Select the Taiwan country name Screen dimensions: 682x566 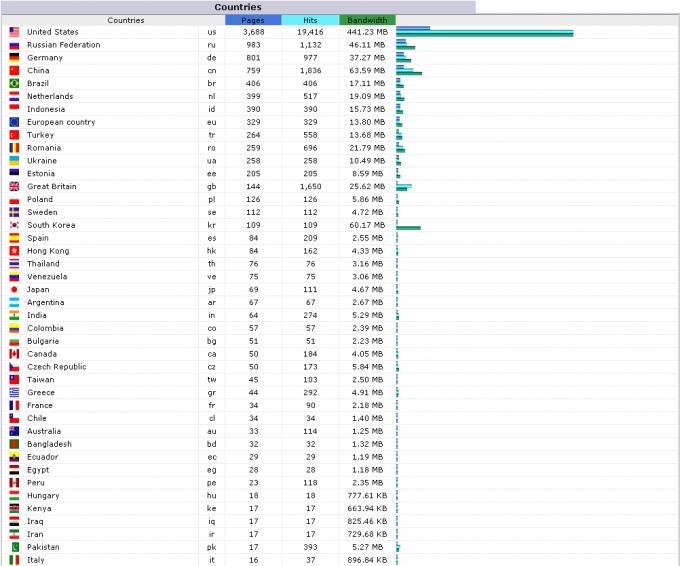tap(41, 380)
